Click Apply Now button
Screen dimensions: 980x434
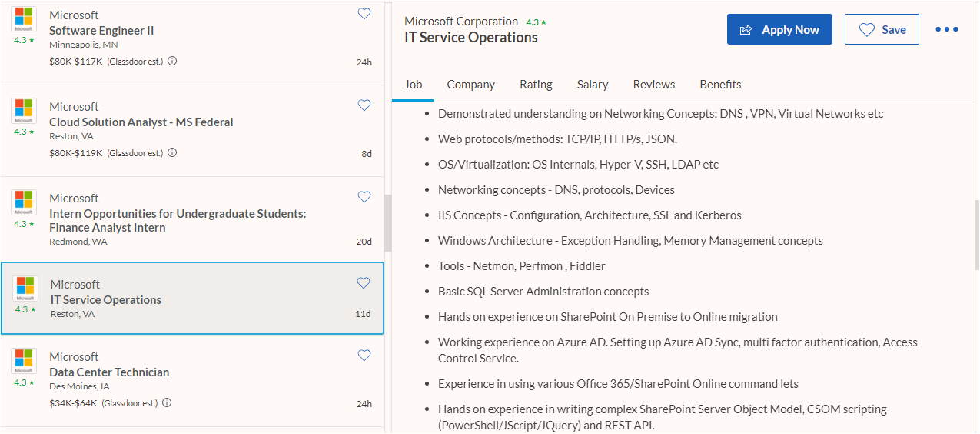click(x=779, y=30)
